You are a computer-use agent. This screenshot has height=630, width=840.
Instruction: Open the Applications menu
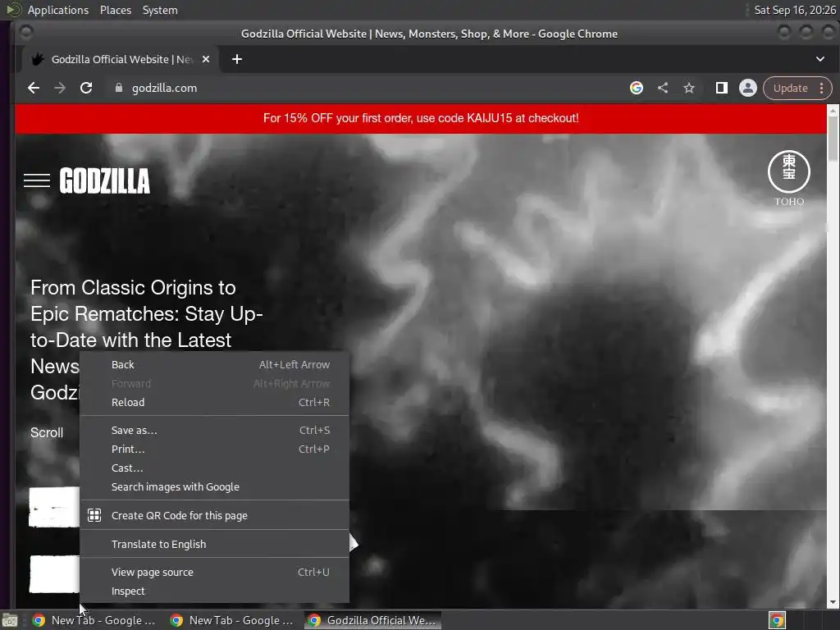pos(58,10)
